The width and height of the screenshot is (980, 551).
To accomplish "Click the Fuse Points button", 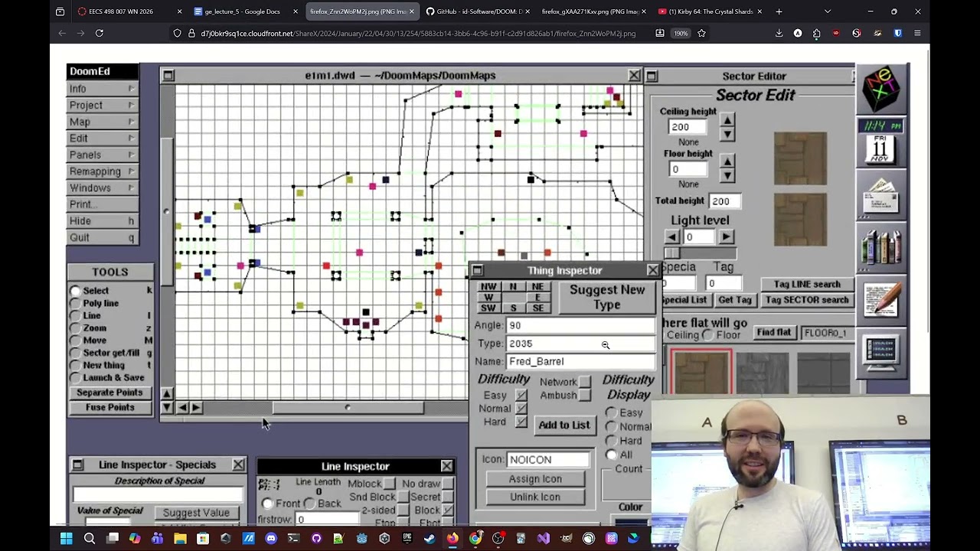I will (109, 407).
